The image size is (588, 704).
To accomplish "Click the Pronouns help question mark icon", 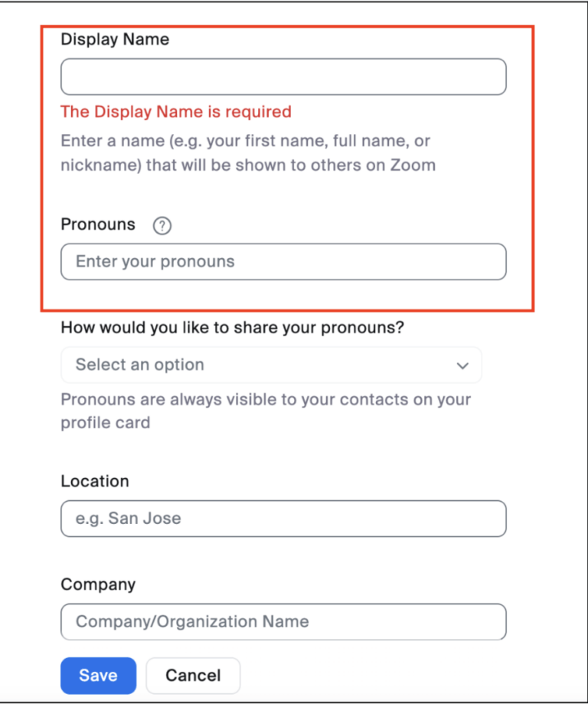I will click(162, 225).
